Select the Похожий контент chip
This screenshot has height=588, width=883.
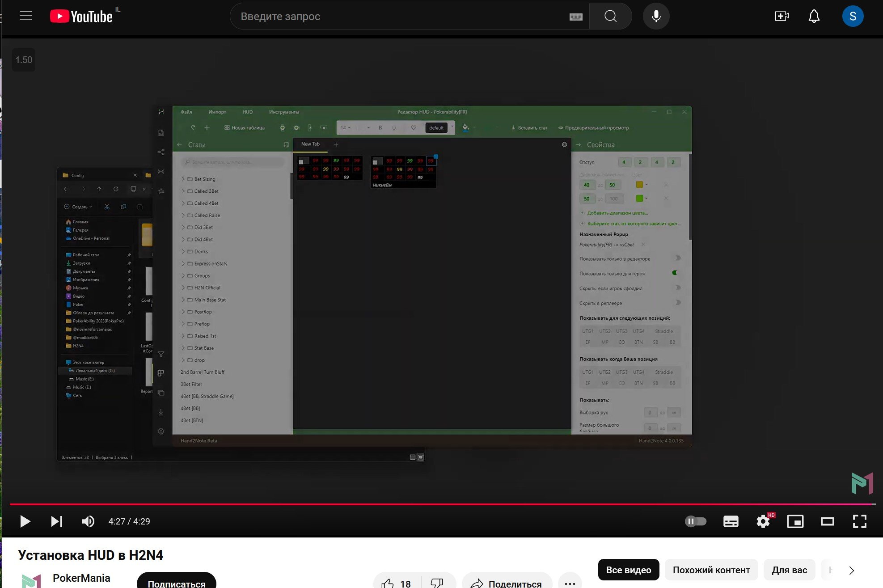(711, 570)
